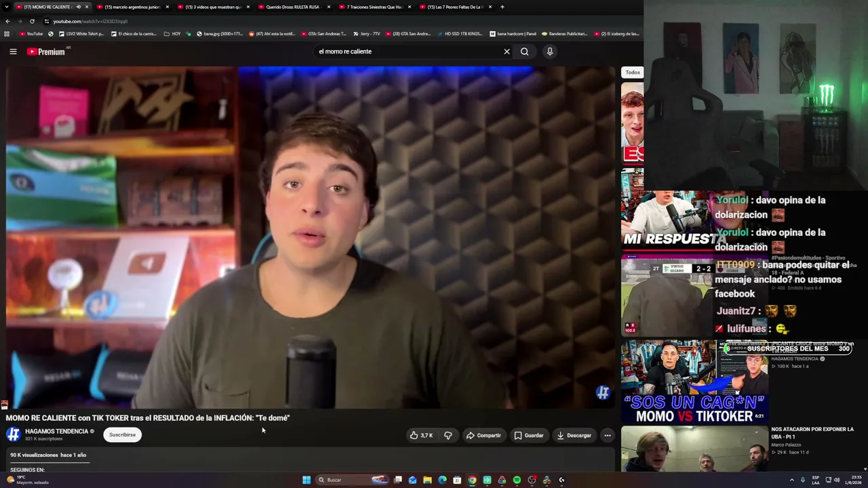Expand the tab search dropdown arrow
868x488 pixels.
(x=7, y=7)
